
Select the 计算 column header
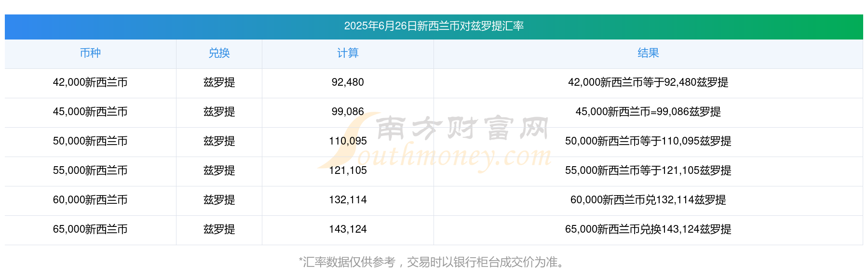[x=348, y=53]
